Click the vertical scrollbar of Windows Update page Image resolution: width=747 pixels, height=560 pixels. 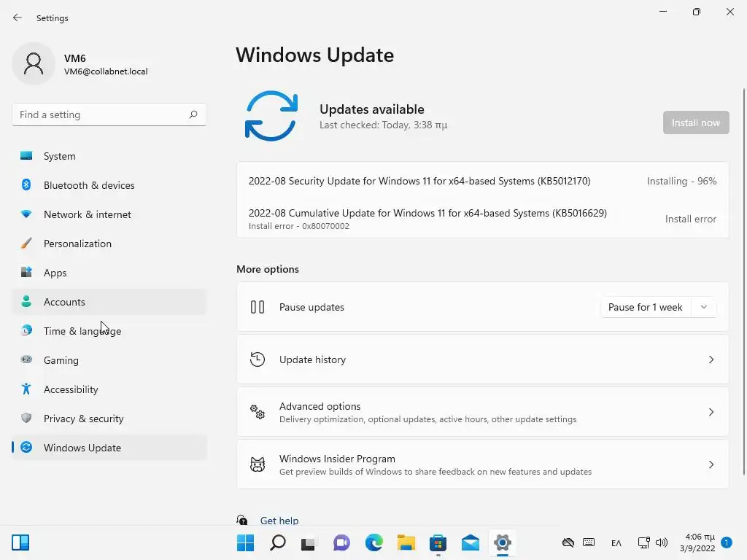click(x=743, y=281)
